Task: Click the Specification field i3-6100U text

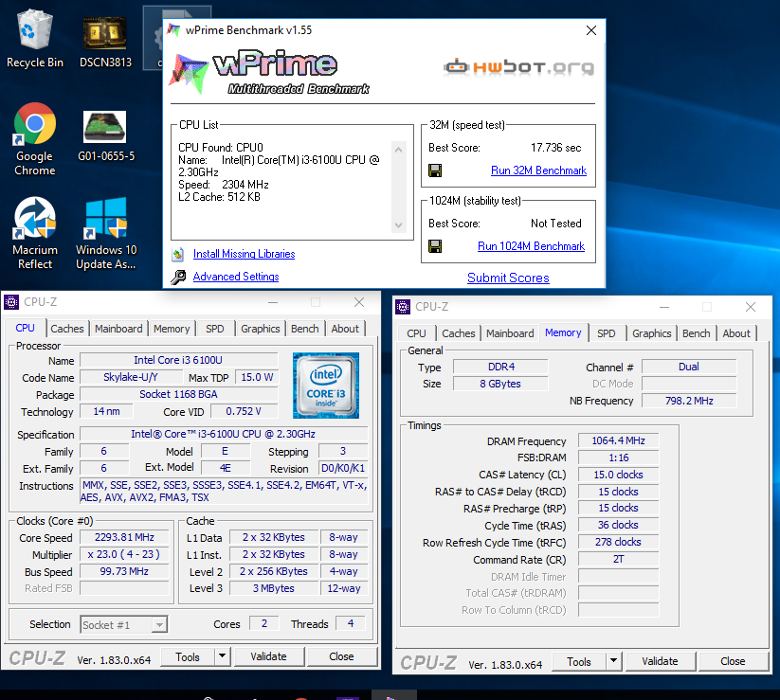Action: tap(224, 434)
